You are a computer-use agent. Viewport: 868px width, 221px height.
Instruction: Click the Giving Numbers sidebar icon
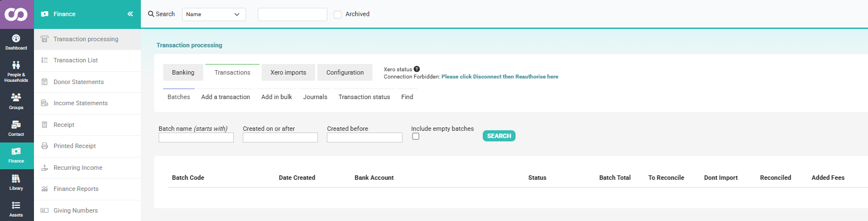(45, 210)
